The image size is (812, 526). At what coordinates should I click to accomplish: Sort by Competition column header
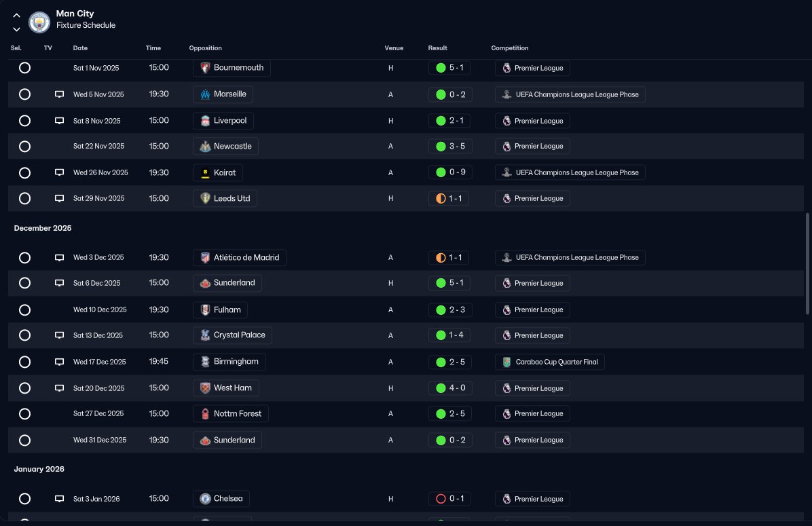coord(510,48)
